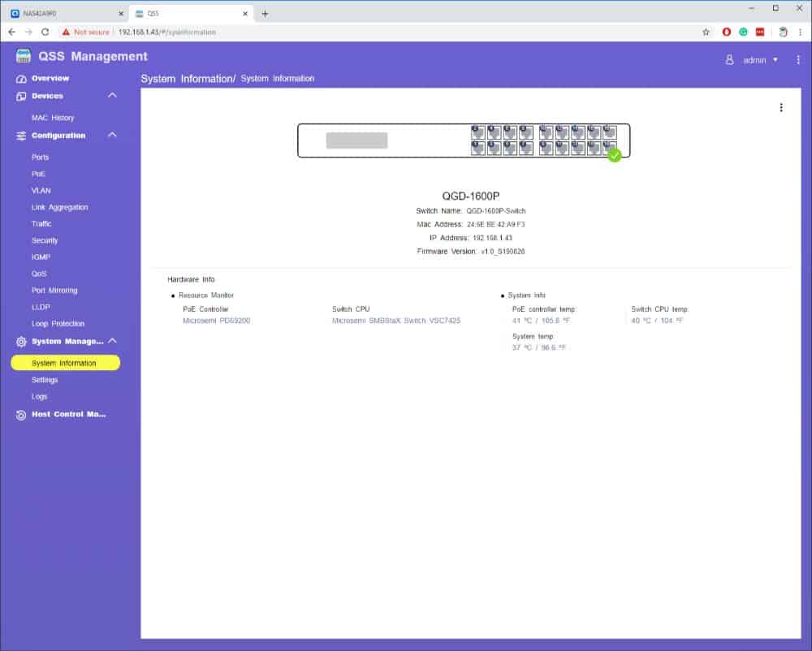Click the browser reload button

45,32
